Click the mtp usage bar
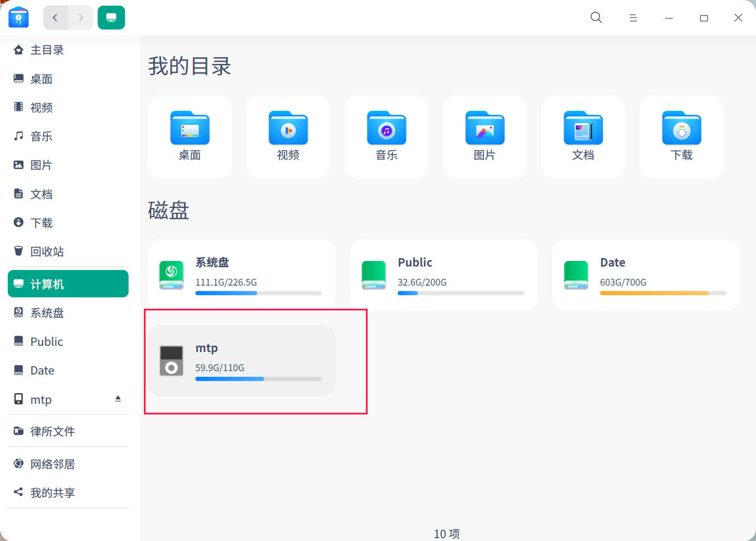This screenshot has width=756, height=541. point(259,378)
